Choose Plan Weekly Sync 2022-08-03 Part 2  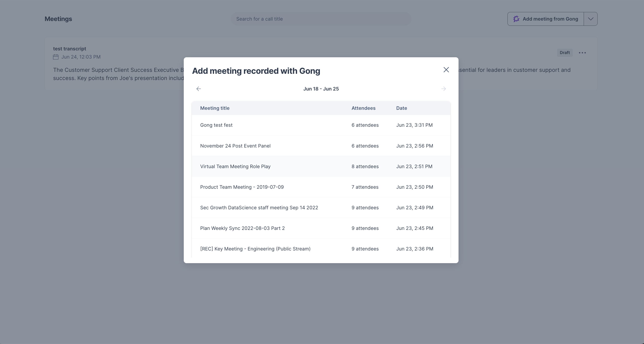click(321, 228)
